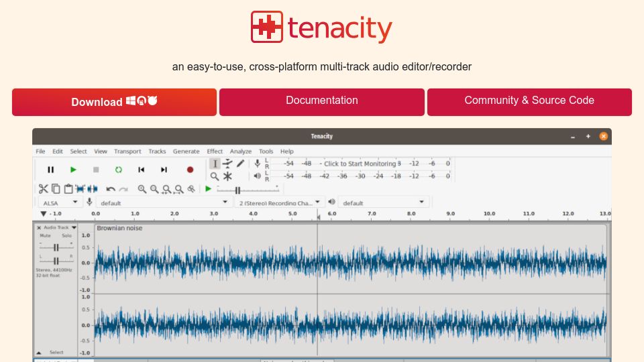Click the red Record button
Screen dimensions: 644x362
coord(190,170)
